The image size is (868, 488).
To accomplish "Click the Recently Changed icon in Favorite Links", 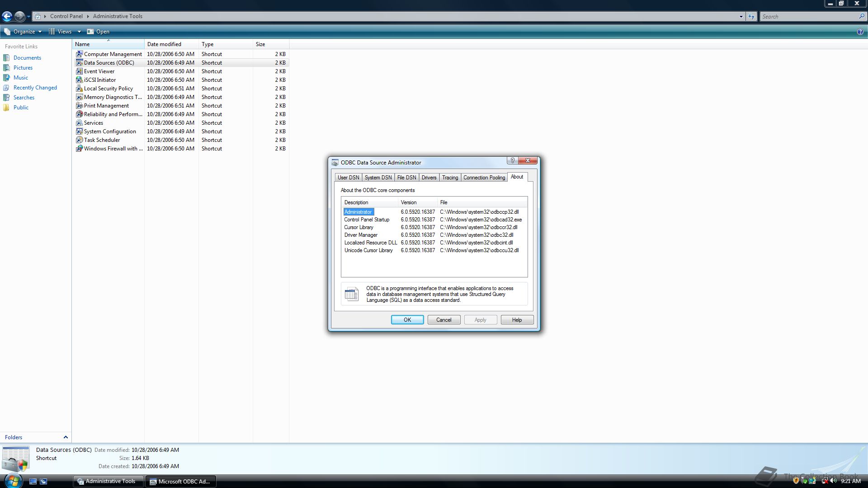I will pyautogui.click(x=6, y=88).
